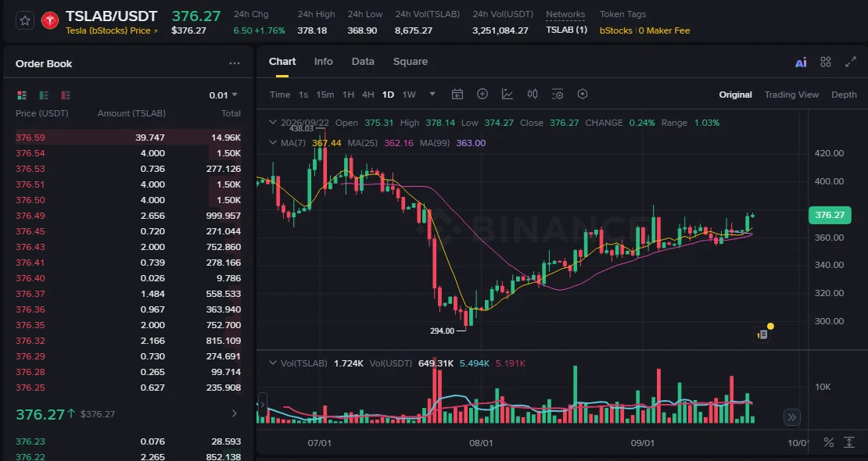The height and width of the screenshot is (461, 868).
Task: Select the Time line interval
Action: point(279,95)
